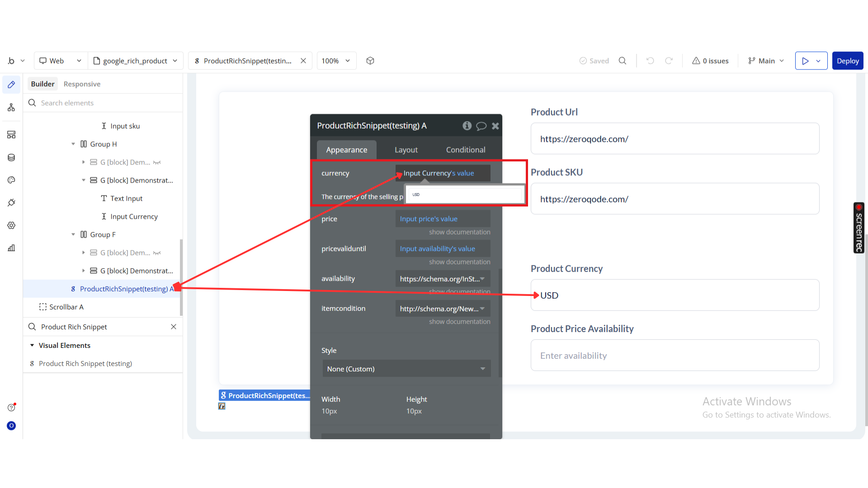Click the 3D cube icon in toolbar
This screenshot has width=868, height=488.
click(370, 61)
